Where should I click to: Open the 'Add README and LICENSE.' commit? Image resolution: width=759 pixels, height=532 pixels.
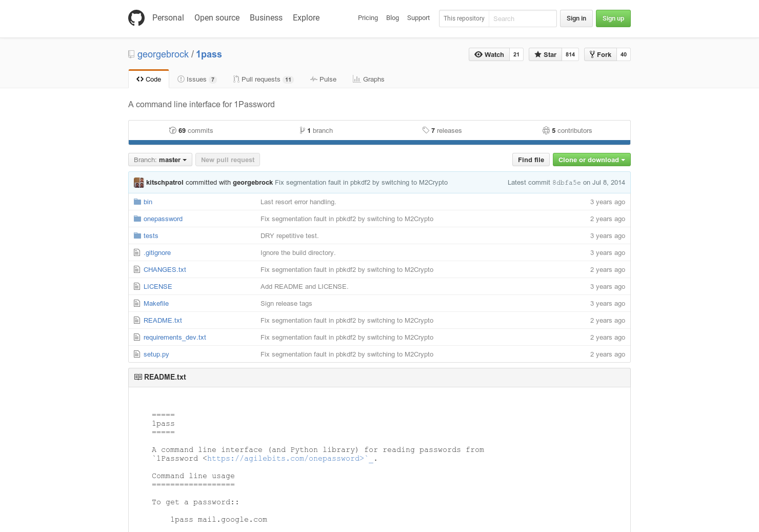pyautogui.click(x=305, y=286)
